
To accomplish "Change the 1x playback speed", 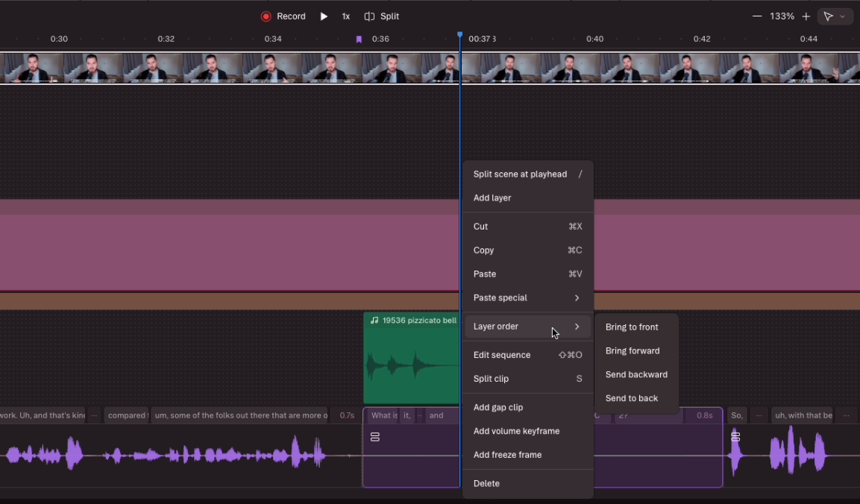I will click(345, 16).
